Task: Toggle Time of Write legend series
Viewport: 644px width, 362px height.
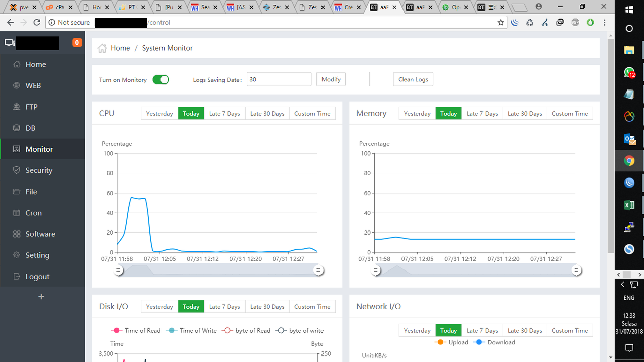Action: point(191,331)
